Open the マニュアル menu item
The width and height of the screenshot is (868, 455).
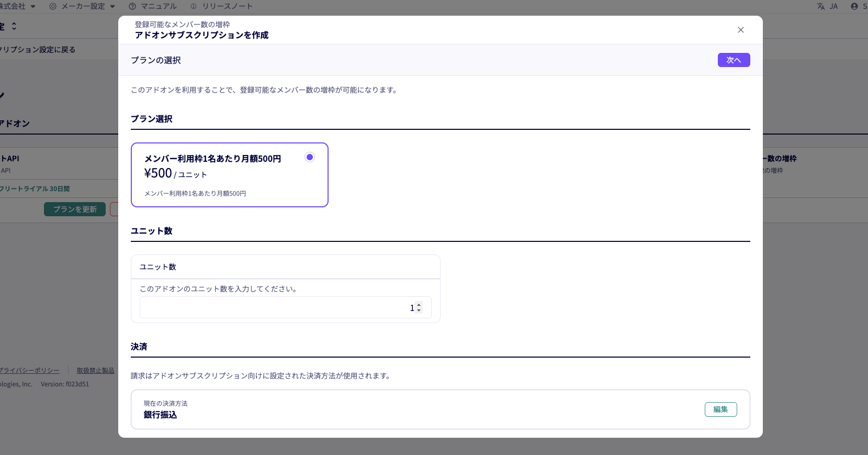pos(159,6)
